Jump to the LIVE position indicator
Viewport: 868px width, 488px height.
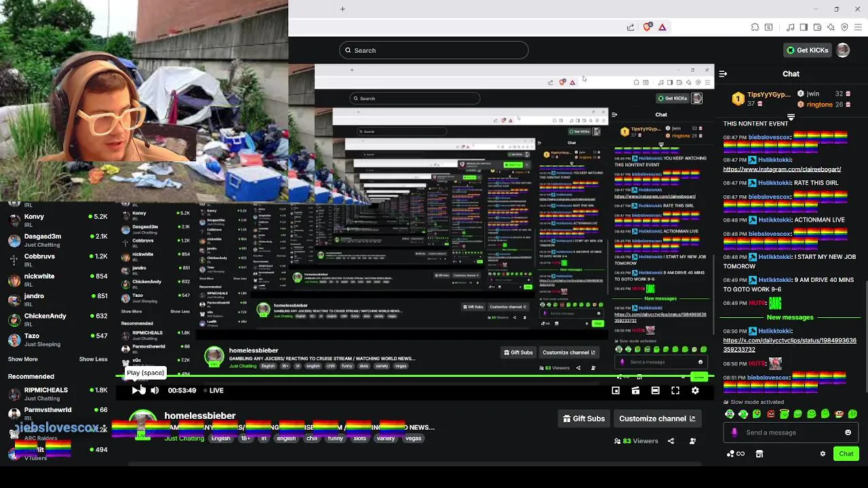click(x=212, y=390)
